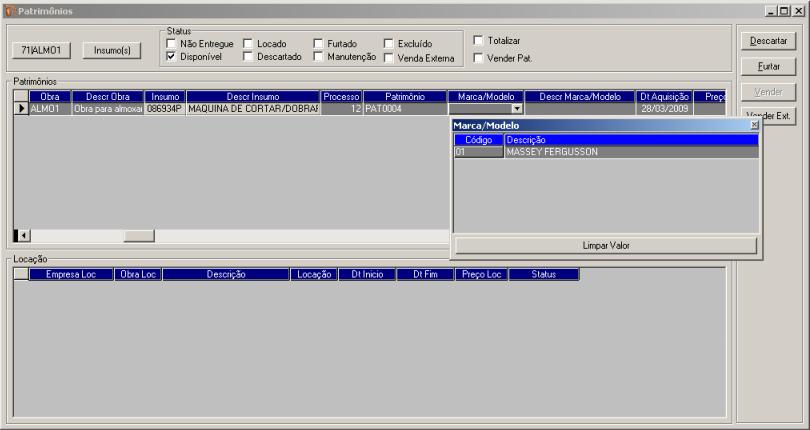Viewport: 810px width, 430px height.
Task: Open the Insumo(s) filter button
Action: pos(112,50)
